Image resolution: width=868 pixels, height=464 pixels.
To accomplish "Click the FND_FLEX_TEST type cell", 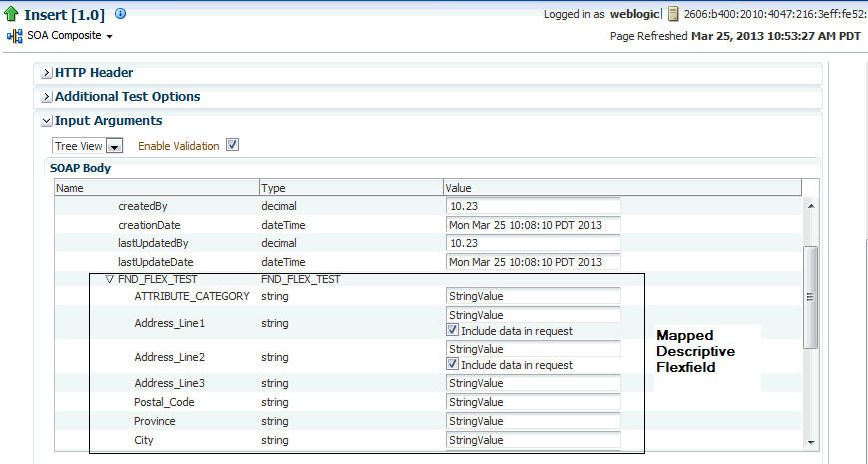I will tap(300, 279).
